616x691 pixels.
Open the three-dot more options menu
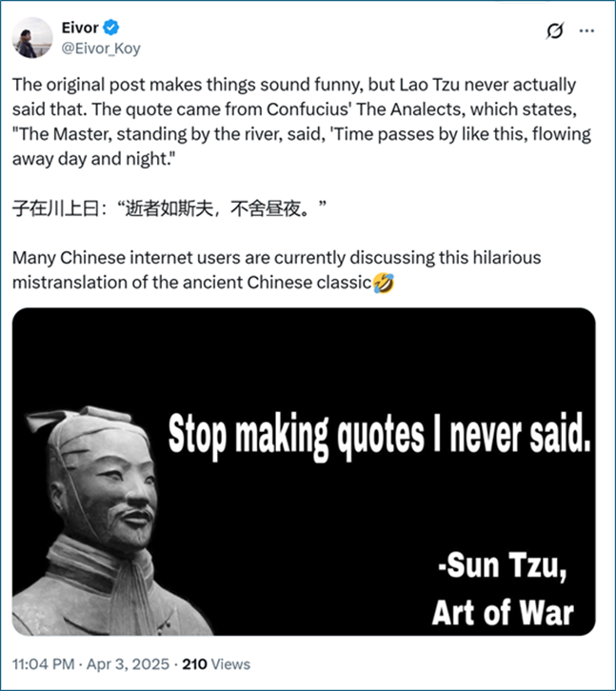click(x=586, y=30)
